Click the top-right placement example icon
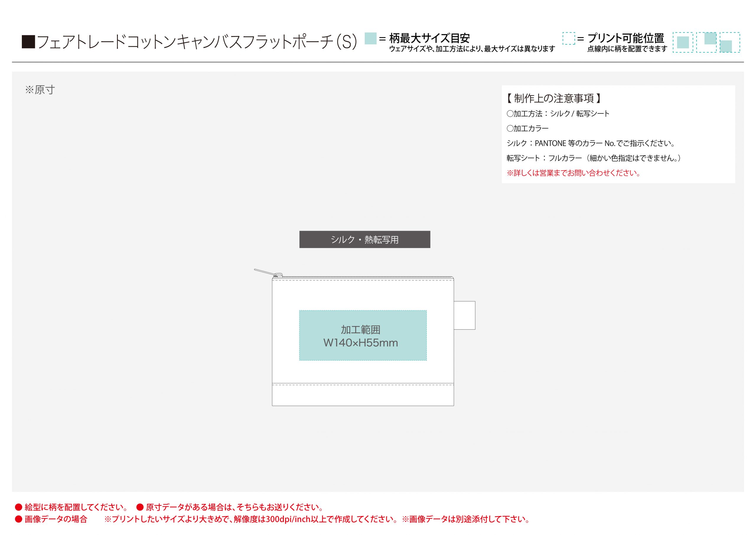Viewport: 756px width, 535px height. 706,42
